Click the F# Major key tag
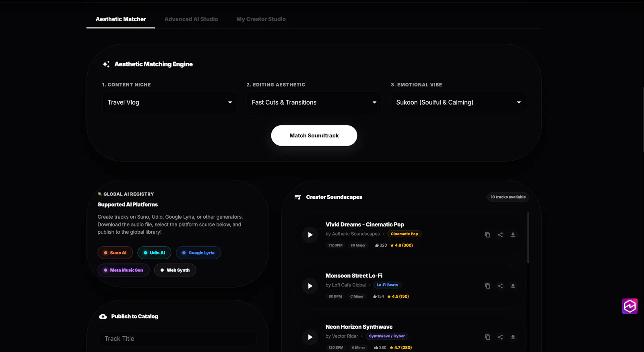 coord(358,245)
